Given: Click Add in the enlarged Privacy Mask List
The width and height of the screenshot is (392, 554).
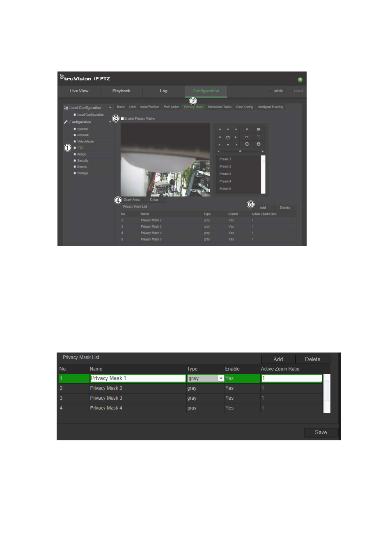Looking at the screenshot, I should click(278, 359).
